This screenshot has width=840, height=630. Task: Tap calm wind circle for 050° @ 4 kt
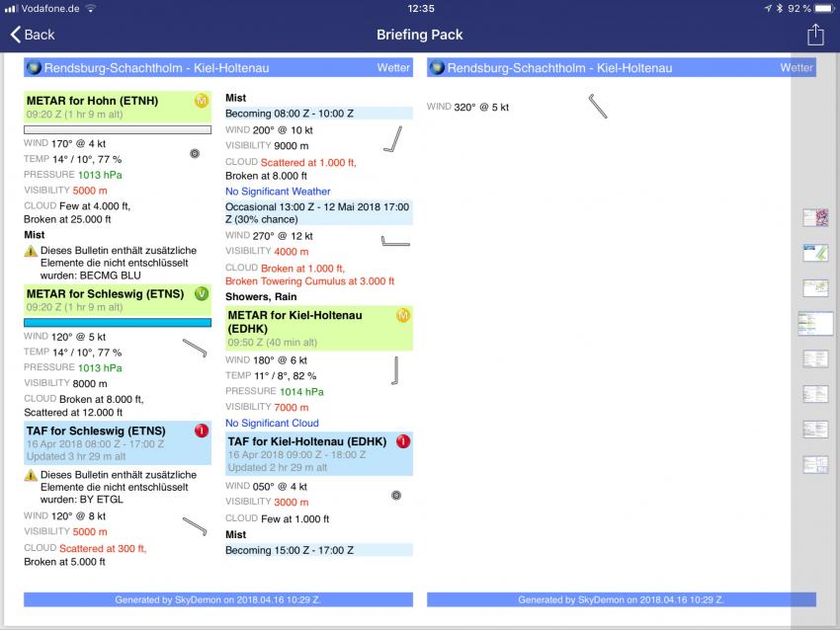pos(396,495)
